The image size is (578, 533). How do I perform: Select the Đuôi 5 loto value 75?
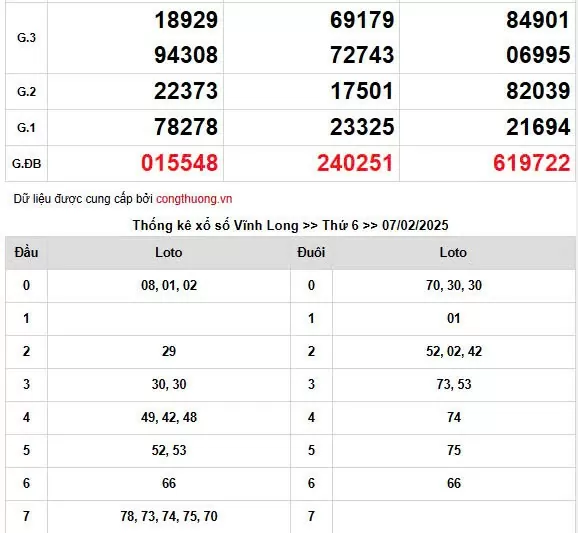[454, 450]
